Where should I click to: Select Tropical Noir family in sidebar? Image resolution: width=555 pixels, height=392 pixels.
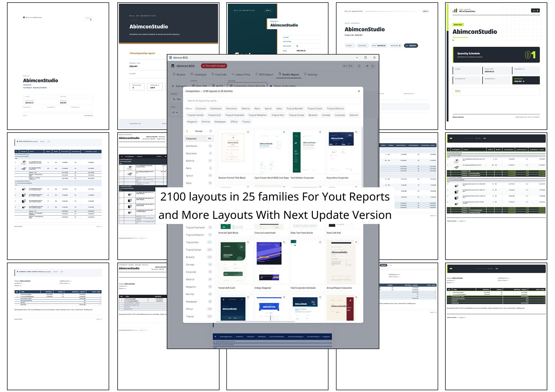[199, 242]
